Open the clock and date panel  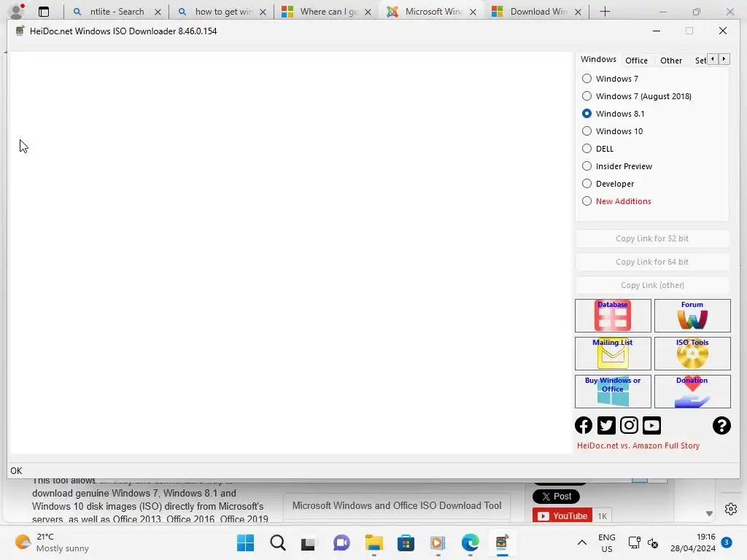pyautogui.click(x=693, y=542)
